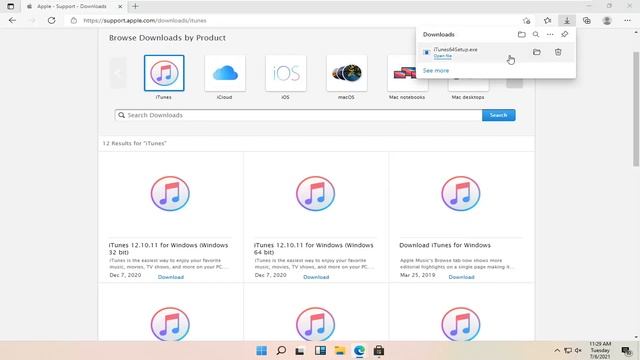The height and width of the screenshot is (360, 640).
Task: Open iTunes 12.10.11 Windows 32 bit title
Action: [x=168, y=249]
